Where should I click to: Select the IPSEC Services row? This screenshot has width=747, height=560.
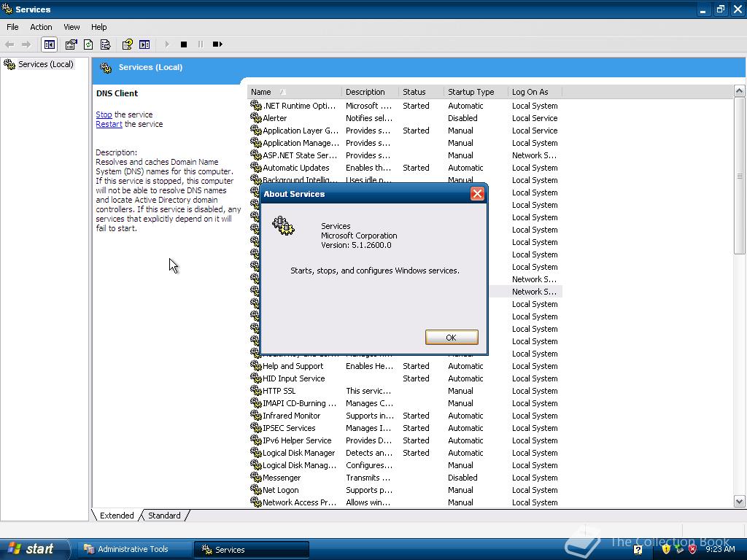click(x=405, y=427)
